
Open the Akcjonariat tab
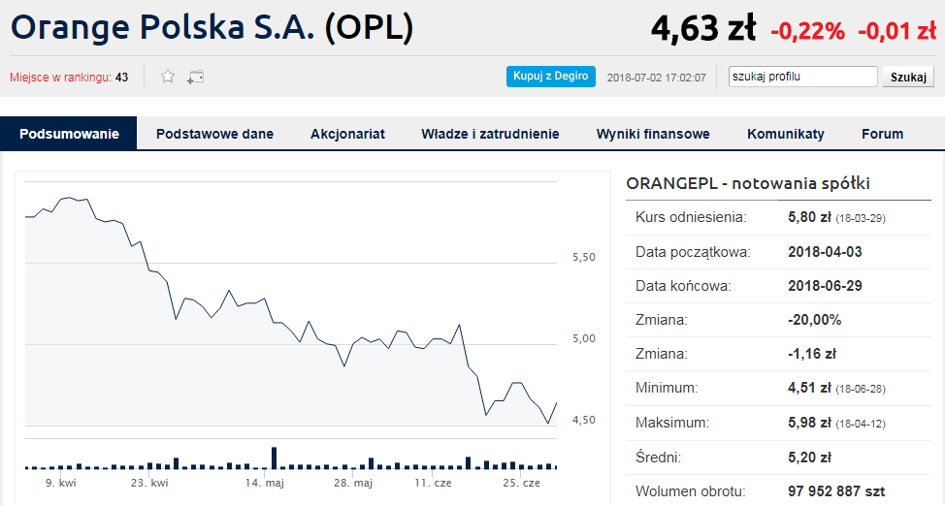point(348,134)
